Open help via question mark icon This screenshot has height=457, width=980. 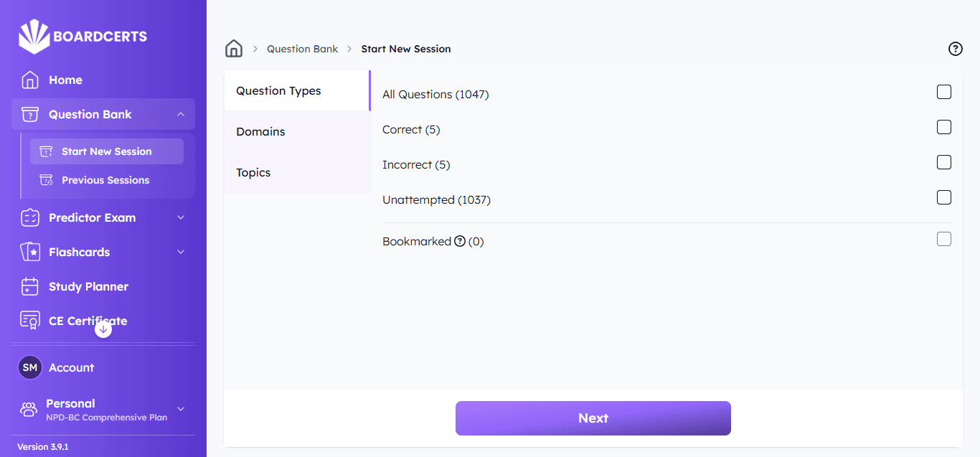coord(955,49)
